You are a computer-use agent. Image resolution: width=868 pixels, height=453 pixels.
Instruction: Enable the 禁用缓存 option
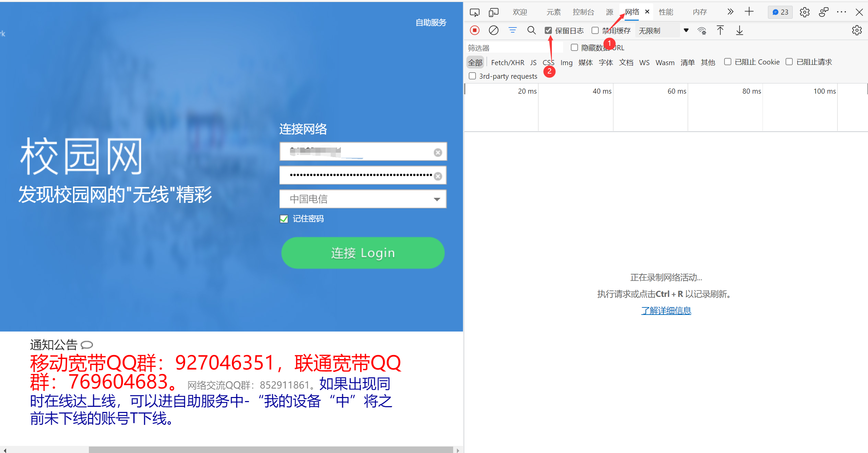coord(595,30)
